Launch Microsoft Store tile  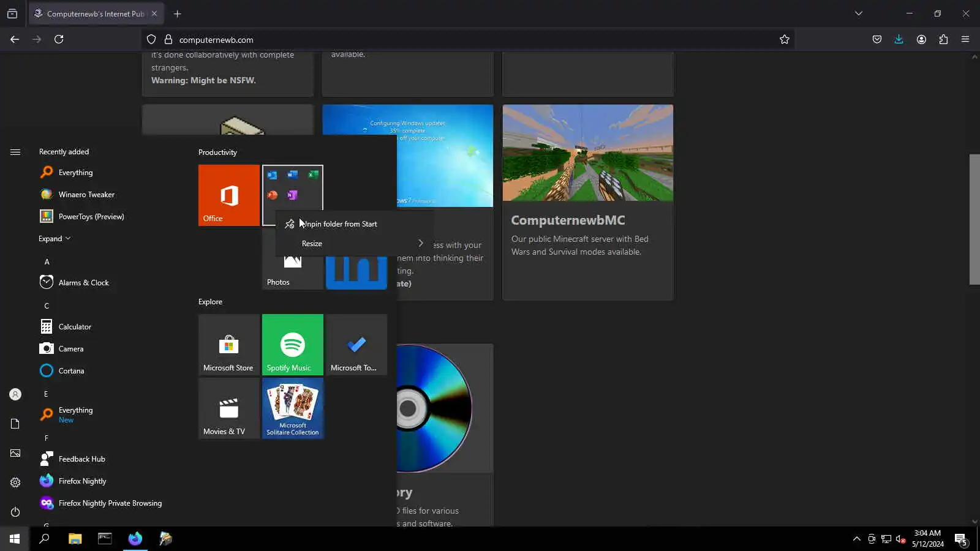pyautogui.click(x=228, y=345)
